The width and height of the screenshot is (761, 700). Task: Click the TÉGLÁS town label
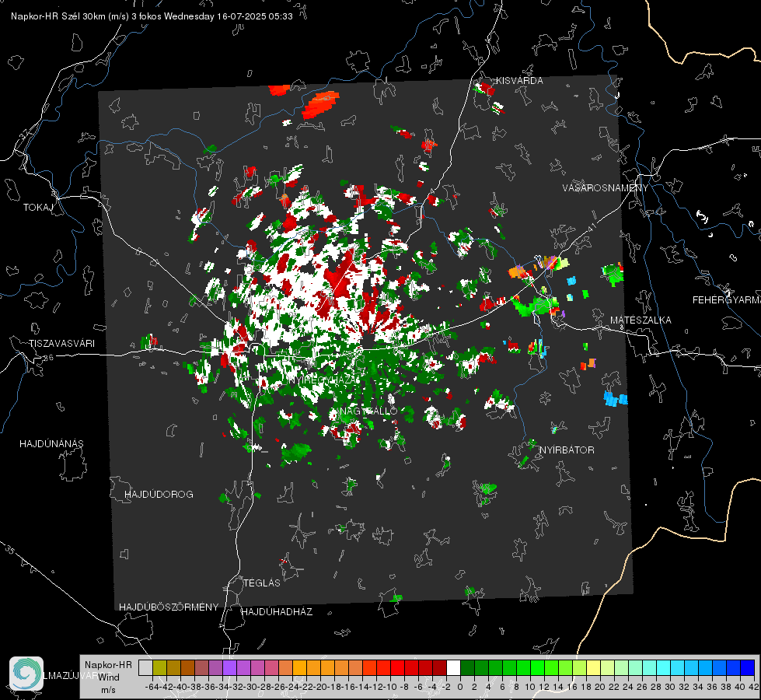262,583
